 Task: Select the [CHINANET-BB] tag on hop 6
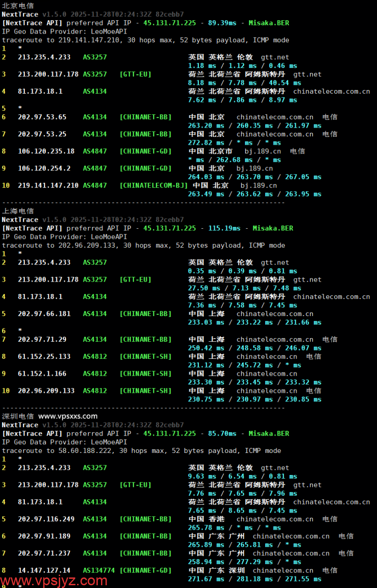coord(146,117)
